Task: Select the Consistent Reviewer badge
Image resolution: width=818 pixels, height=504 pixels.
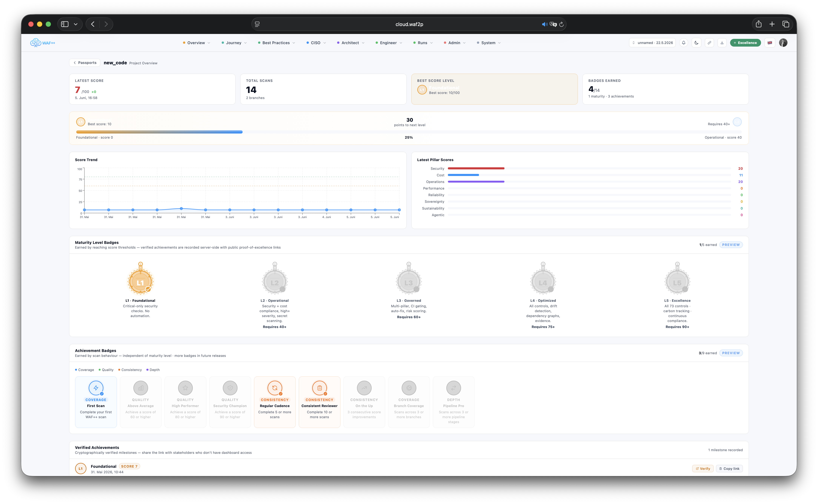Action: coord(319,402)
